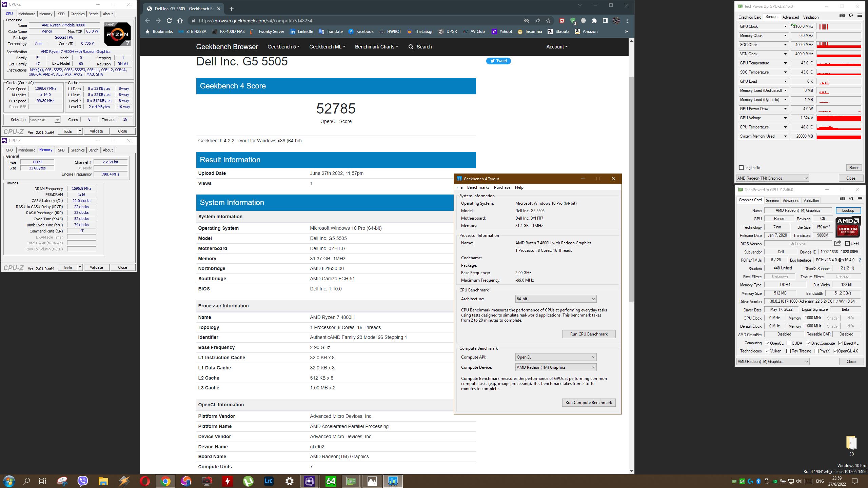This screenshot has height=488, width=868.
Task: Click BIOS export share icon in GPU-Z
Action: click(837, 243)
